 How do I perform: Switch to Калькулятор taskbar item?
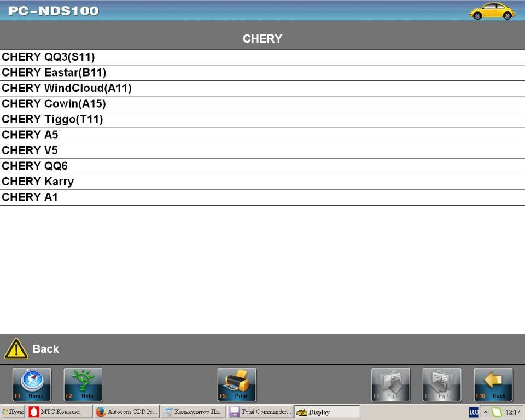pos(193,412)
